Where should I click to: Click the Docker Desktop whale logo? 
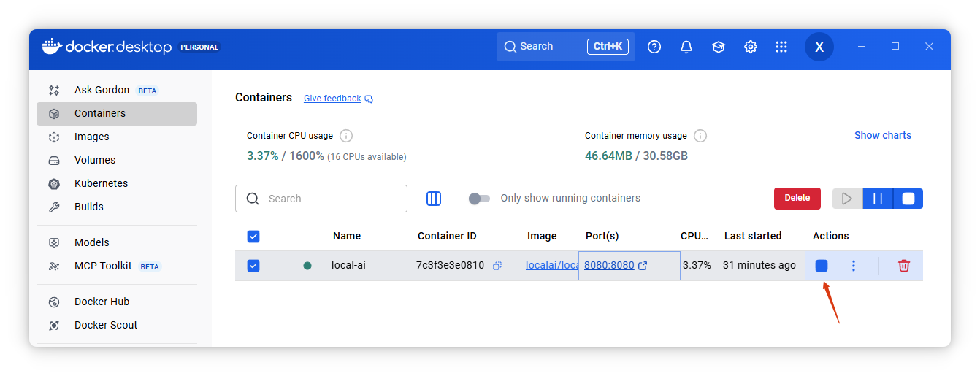pyautogui.click(x=51, y=46)
